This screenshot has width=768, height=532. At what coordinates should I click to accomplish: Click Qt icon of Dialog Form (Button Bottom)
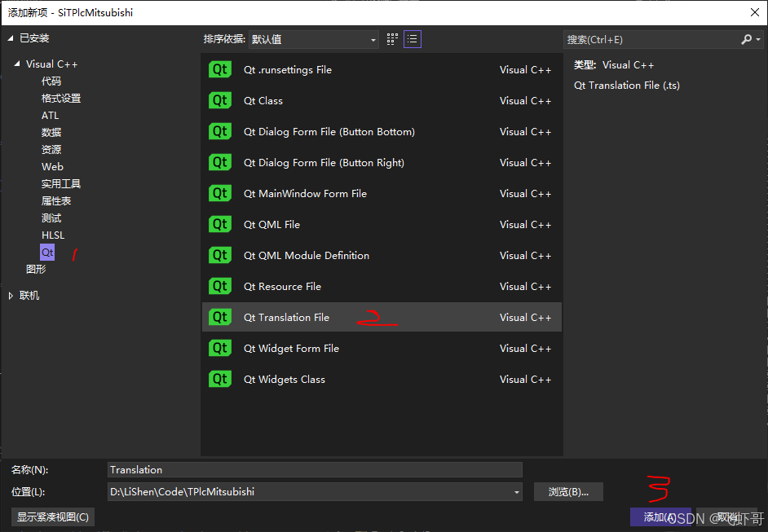220,131
